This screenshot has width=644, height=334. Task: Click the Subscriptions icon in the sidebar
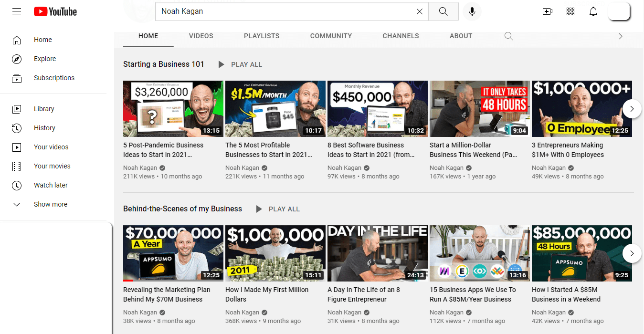point(17,78)
